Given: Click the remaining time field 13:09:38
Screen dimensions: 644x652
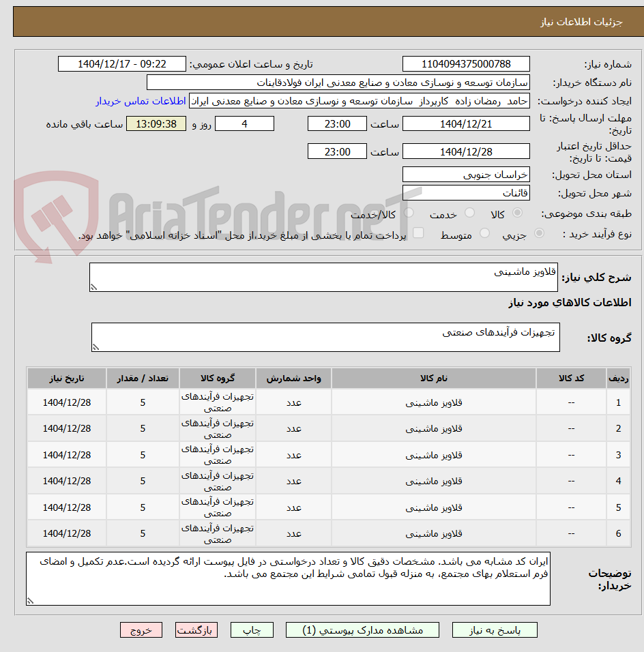Looking at the screenshot, I should point(156,124).
